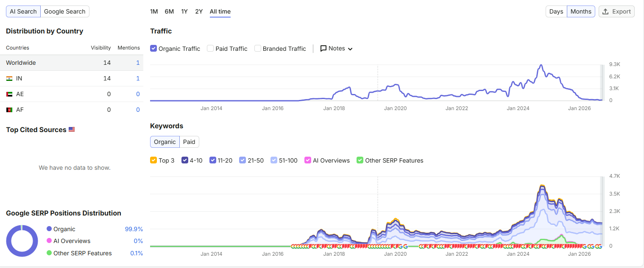644x268 pixels.
Task: Switch to the Google Search tab
Action: coord(65,11)
